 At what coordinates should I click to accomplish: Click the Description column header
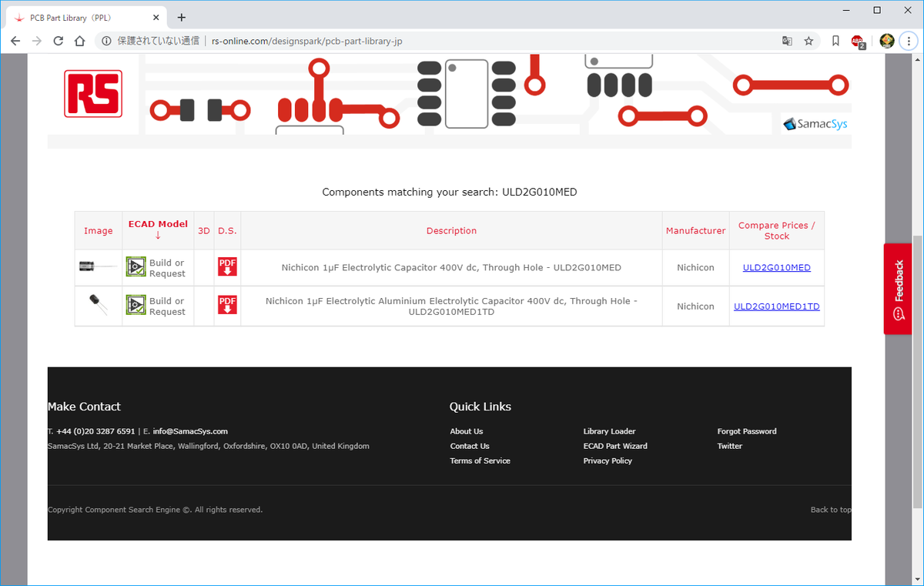pos(451,231)
